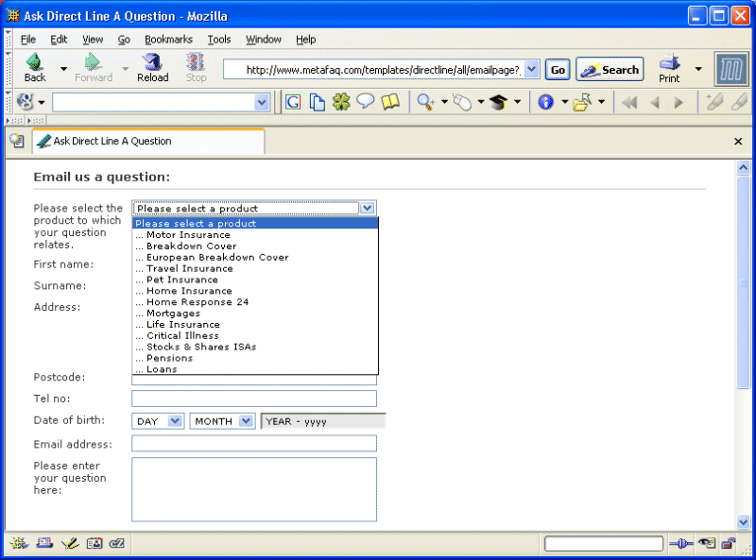
Task: Select the Critical Illness option
Action: coord(255,335)
